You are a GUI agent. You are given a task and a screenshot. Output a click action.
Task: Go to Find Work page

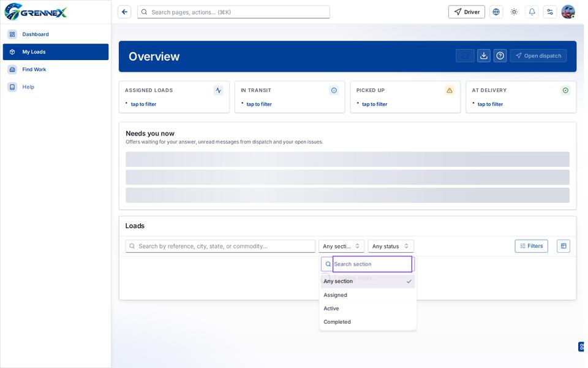(x=56, y=69)
